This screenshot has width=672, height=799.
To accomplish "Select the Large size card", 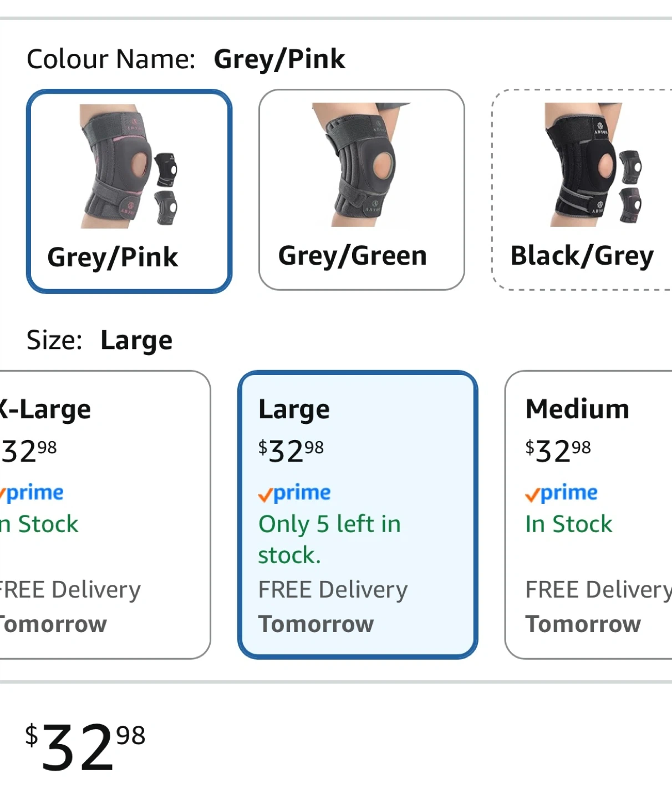I will pos(358,514).
